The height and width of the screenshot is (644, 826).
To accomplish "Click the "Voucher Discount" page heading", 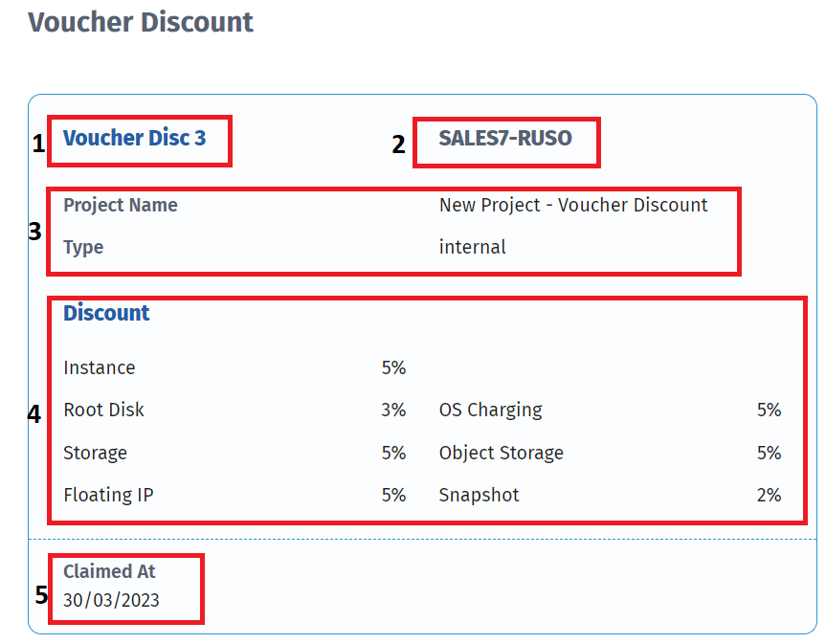I will (x=141, y=22).
